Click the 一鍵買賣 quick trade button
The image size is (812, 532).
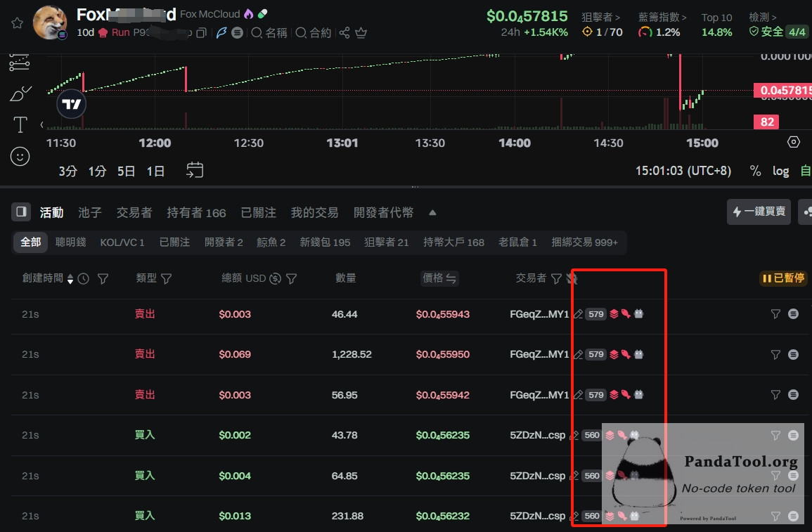(x=759, y=212)
